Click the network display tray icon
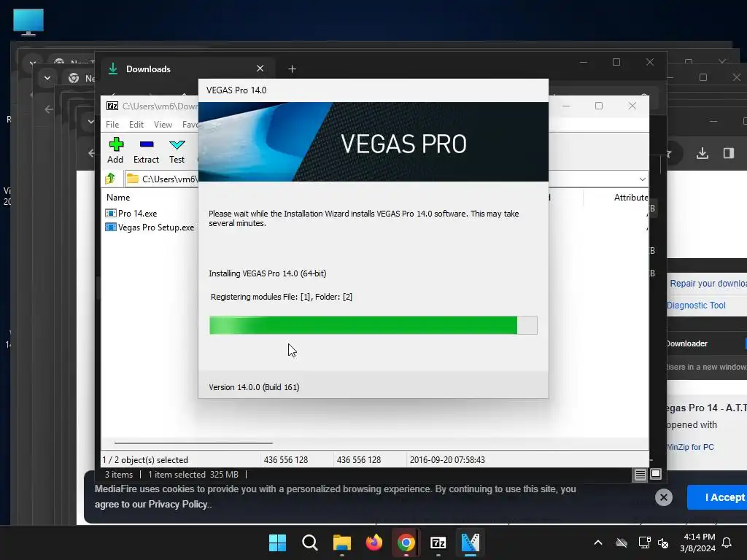Screen dimensions: 747x560 click(x=644, y=542)
